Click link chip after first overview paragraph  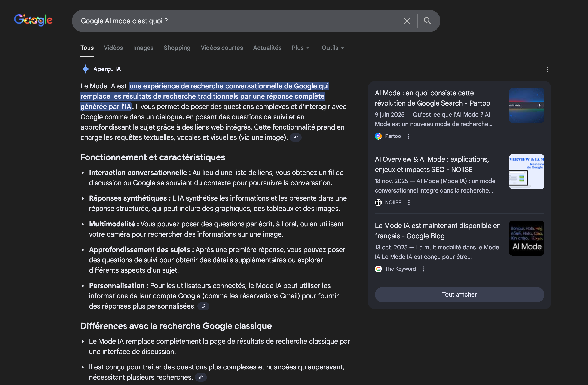tap(295, 137)
